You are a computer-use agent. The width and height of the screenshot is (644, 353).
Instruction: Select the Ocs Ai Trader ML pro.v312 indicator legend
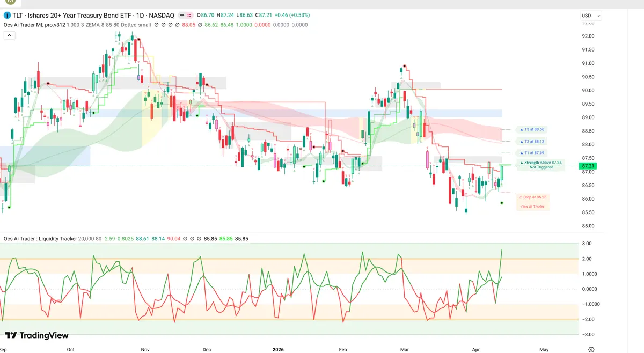[x=34, y=24]
